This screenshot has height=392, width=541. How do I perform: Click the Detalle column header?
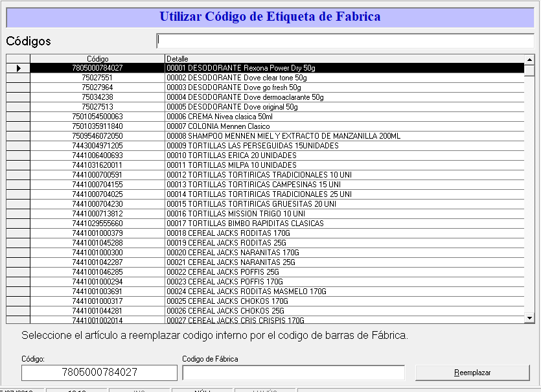343,59
